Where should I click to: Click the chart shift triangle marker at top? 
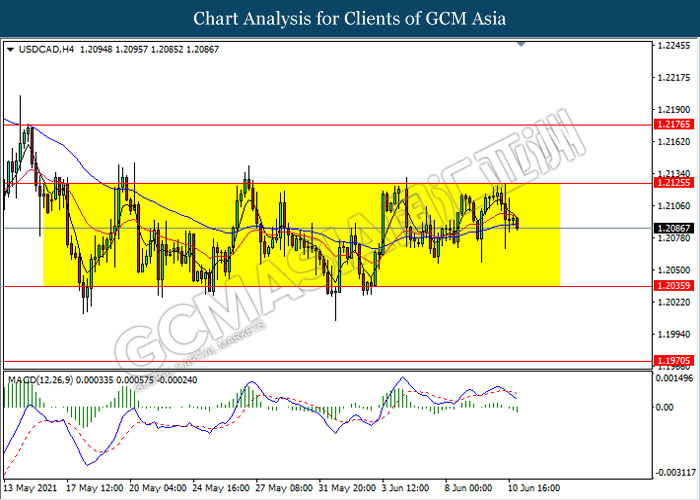521,44
